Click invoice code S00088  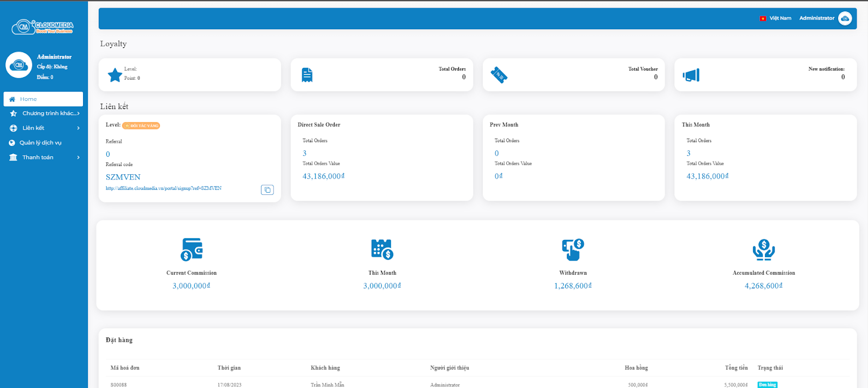[118, 385]
